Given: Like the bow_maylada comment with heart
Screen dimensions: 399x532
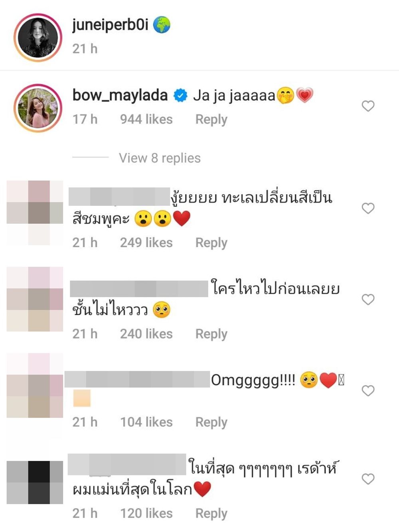Looking at the screenshot, I should pyautogui.click(x=368, y=106).
